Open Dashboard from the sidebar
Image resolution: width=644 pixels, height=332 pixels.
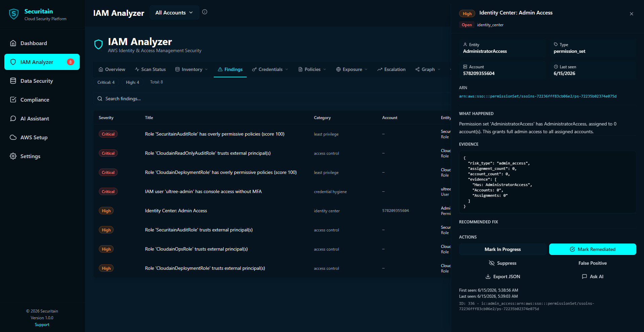pos(42,43)
